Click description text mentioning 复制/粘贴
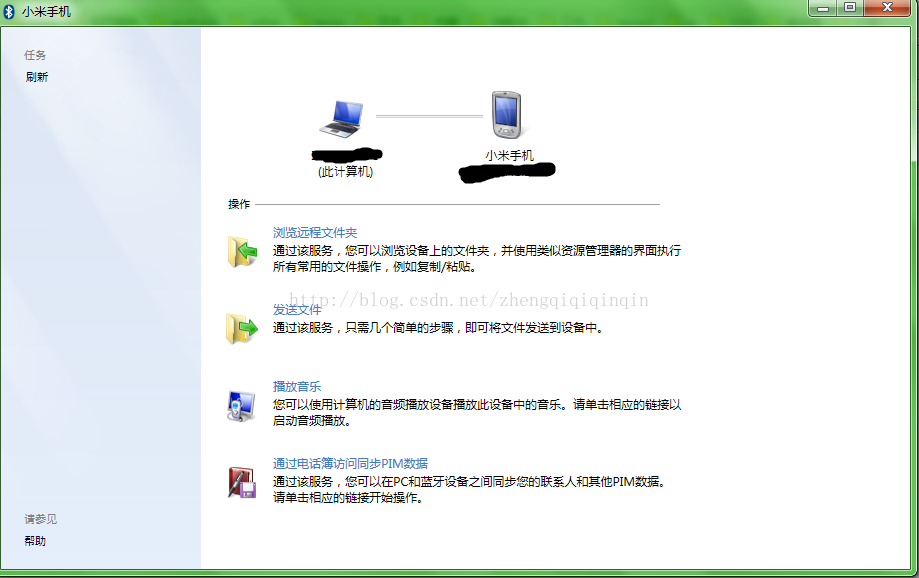The image size is (919, 578). pos(476,259)
